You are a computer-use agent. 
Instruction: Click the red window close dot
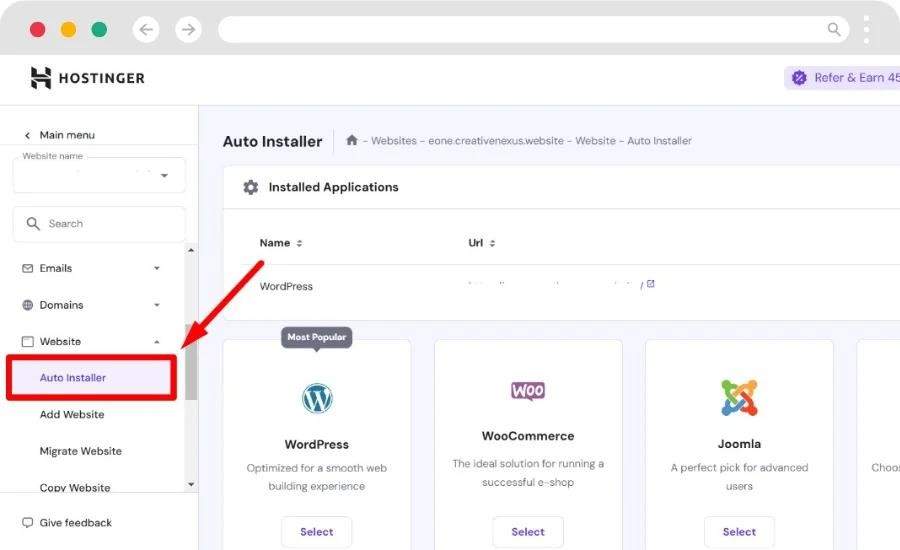click(37, 29)
